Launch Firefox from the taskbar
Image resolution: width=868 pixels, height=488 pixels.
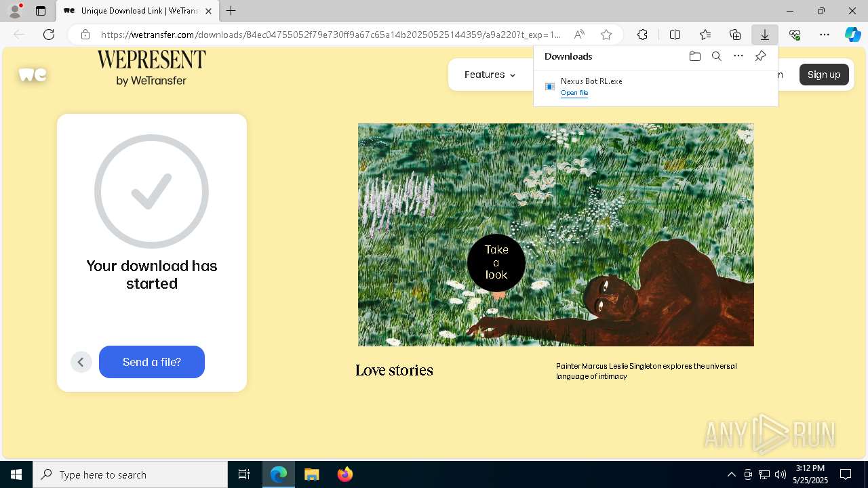click(x=345, y=474)
